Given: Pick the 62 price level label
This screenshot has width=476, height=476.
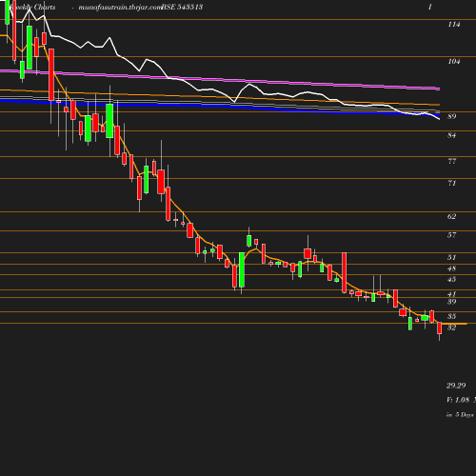Looking at the screenshot, I should pos(452,216).
